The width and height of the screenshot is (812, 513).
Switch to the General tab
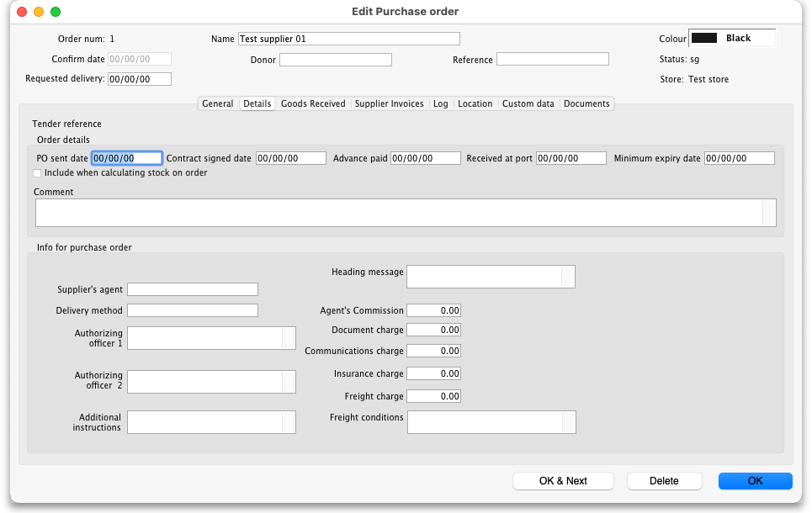(x=217, y=103)
